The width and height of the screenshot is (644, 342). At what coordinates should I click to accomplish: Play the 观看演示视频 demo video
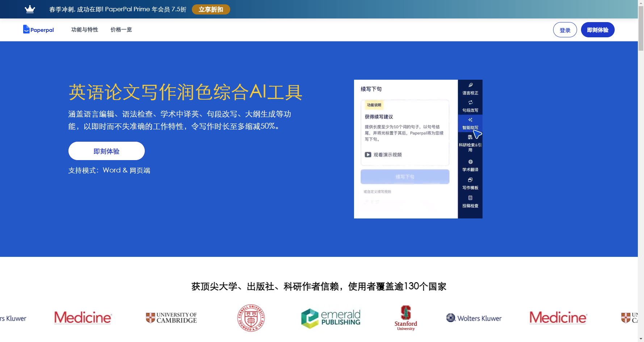(x=383, y=155)
